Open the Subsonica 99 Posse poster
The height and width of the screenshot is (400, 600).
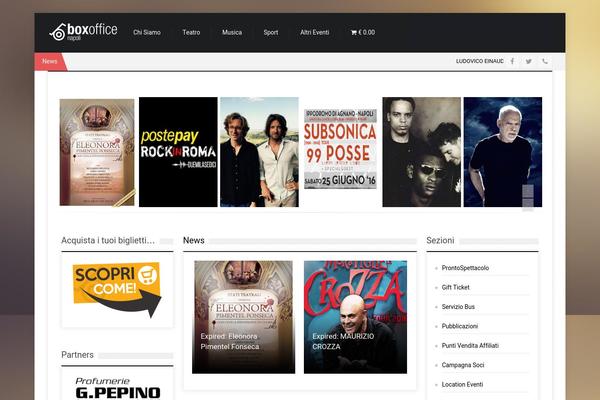pos(340,149)
